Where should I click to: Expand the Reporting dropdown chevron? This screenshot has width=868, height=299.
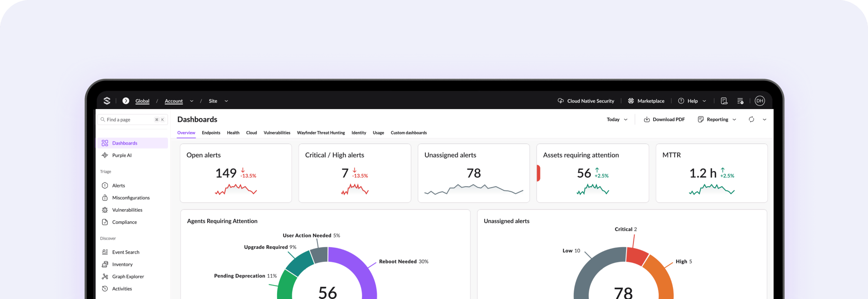[x=734, y=119]
